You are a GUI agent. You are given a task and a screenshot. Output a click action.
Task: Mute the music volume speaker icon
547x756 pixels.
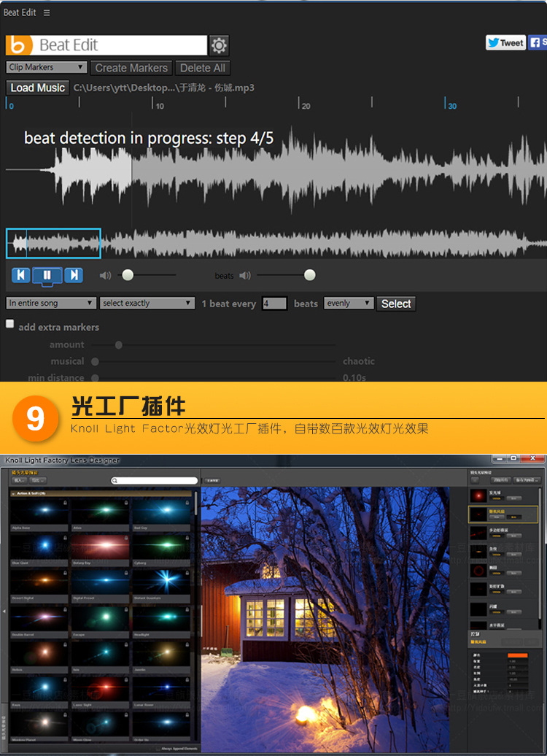(x=105, y=275)
